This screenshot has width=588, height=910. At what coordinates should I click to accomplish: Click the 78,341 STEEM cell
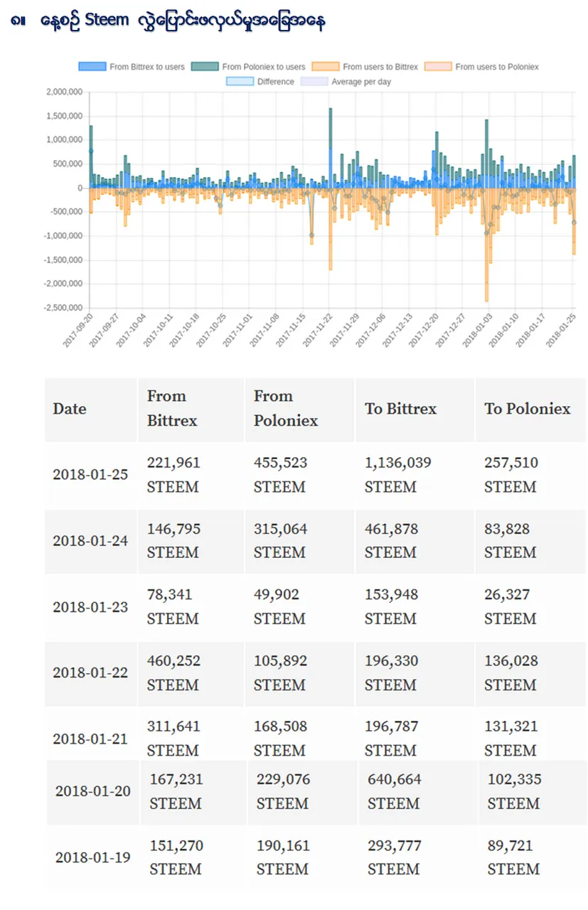pyautogui.click(x=191, y=608)
